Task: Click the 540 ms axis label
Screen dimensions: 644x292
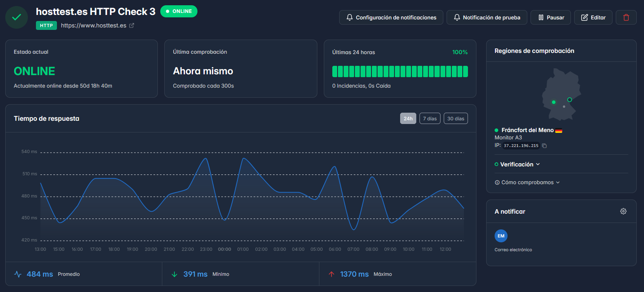Action: click(x=29, y=152)
